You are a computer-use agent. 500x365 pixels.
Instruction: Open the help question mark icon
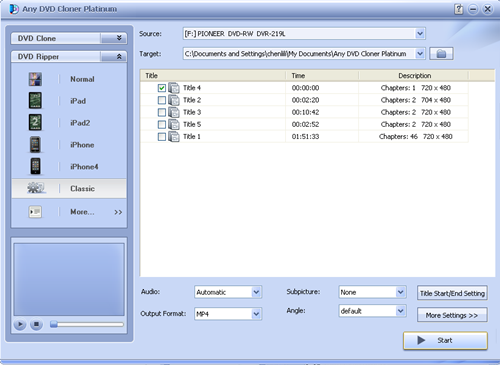point(459,9)
